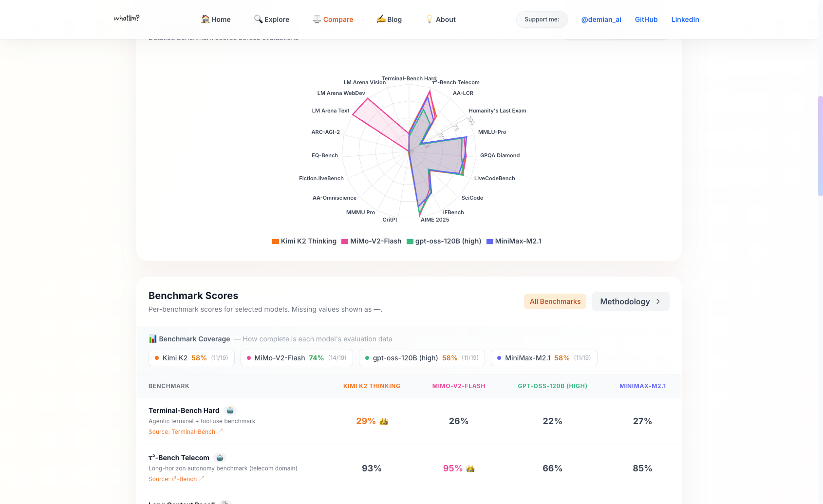Click the Support me button
Image resolution: width=823 pixels, height=504 pixels.
542,19
